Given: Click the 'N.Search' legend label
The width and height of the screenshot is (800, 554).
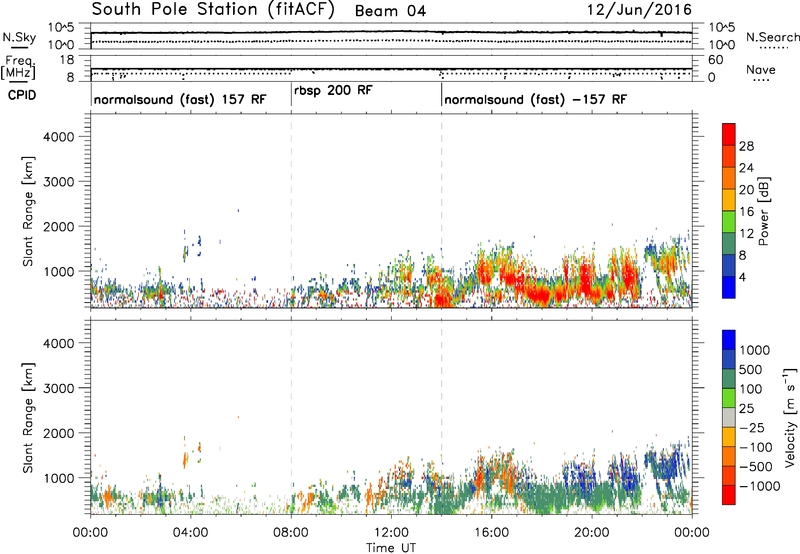Looking at the screenshot, I should pos(772,37).
